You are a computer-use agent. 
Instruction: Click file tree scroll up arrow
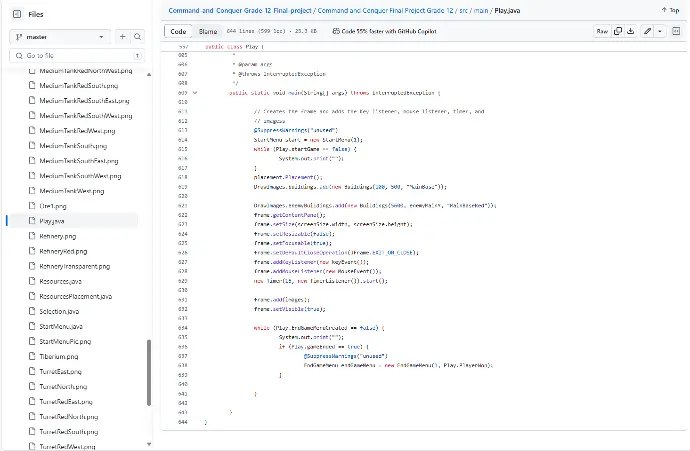tap(149, 74)
